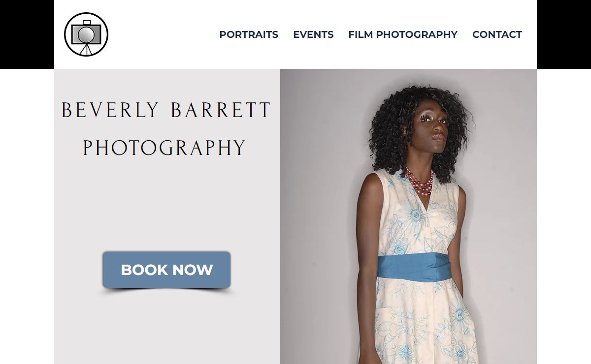
Task: Click the Photography title line
Action: (x=164, y=148)
